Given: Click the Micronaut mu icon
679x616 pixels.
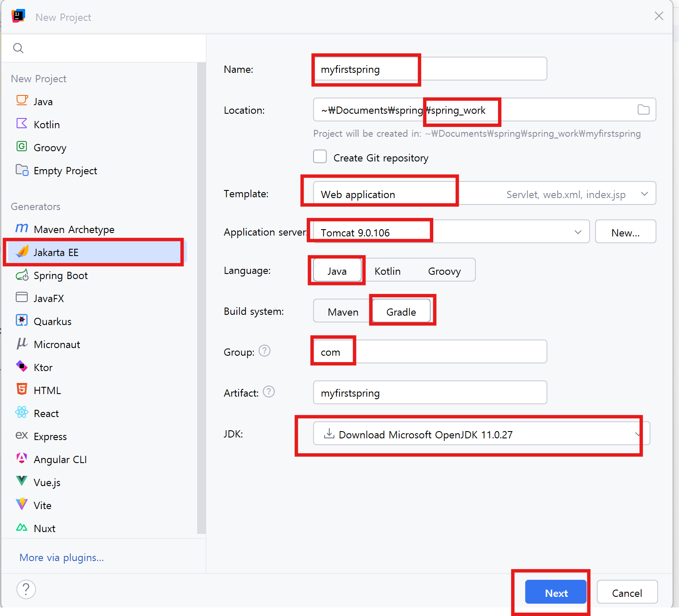Looking at the screenshot, I should pos(22,343).
